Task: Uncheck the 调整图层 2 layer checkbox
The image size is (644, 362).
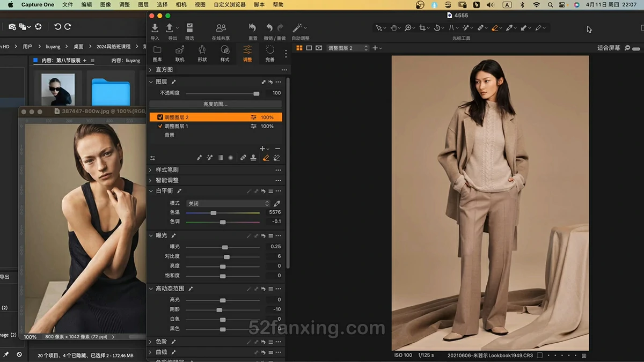Action: (160, 117)
